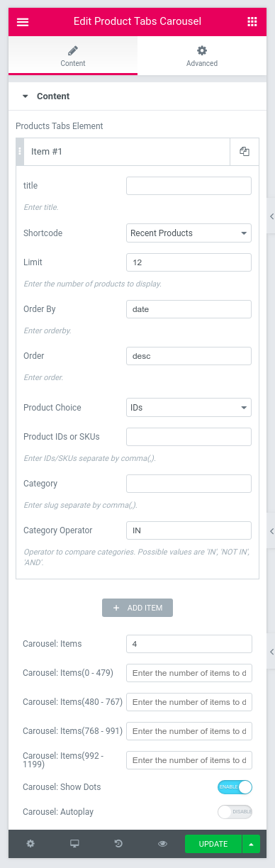
Task: Open responsive mode desktop icon
Action: pos(74,844)
